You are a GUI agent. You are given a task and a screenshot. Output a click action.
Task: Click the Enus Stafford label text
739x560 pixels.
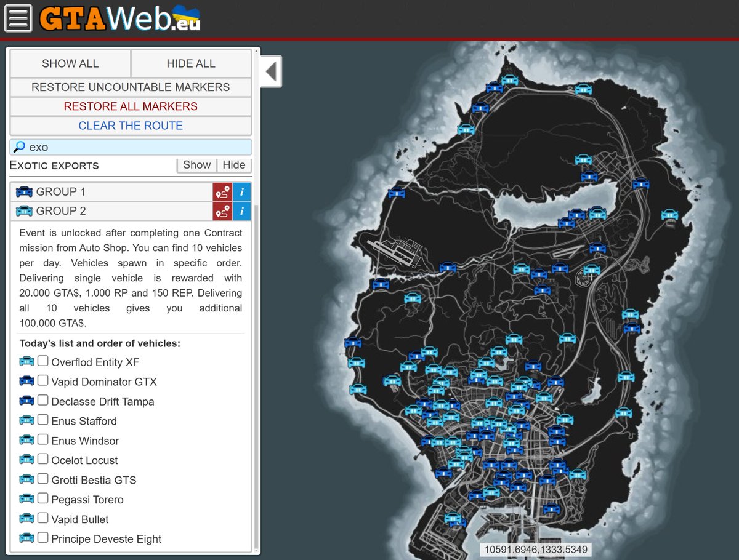point(84,421)
